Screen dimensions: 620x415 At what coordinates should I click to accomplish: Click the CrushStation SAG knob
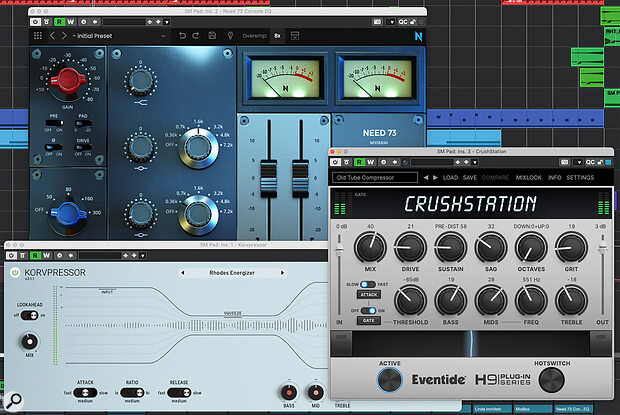491,247
